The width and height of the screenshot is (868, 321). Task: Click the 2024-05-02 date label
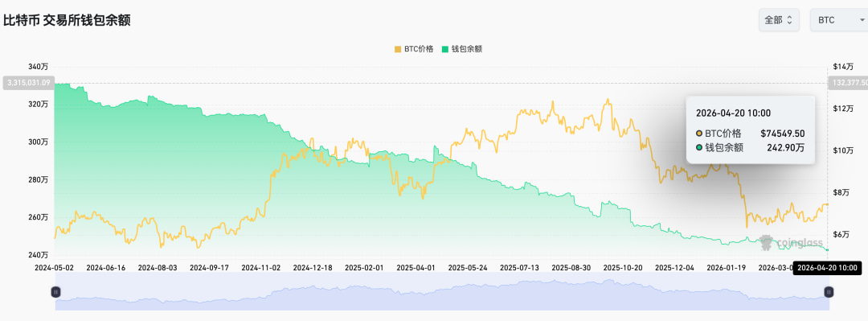(55, 267)
